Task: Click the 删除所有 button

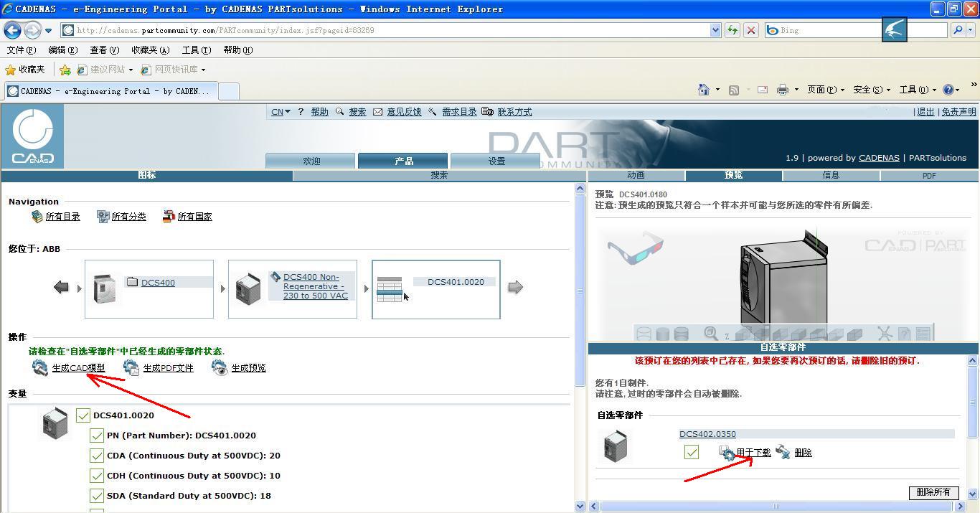Action: coord(933,493)
